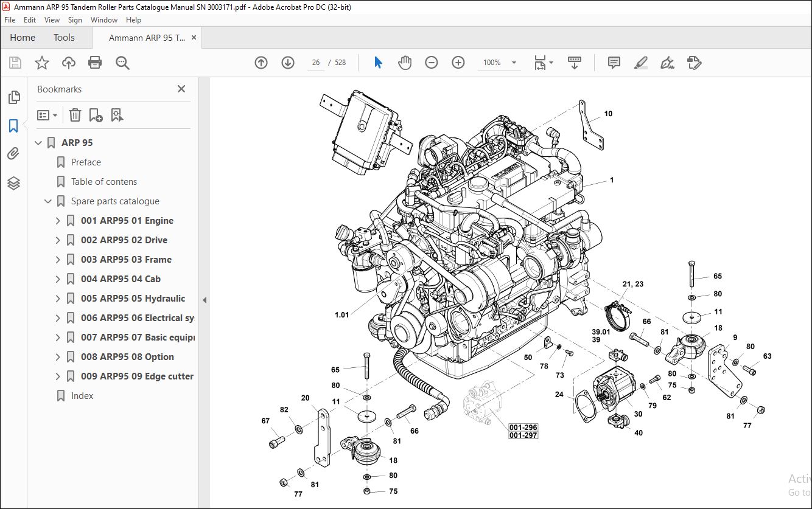Open the fit page options icon

(543, 63)
